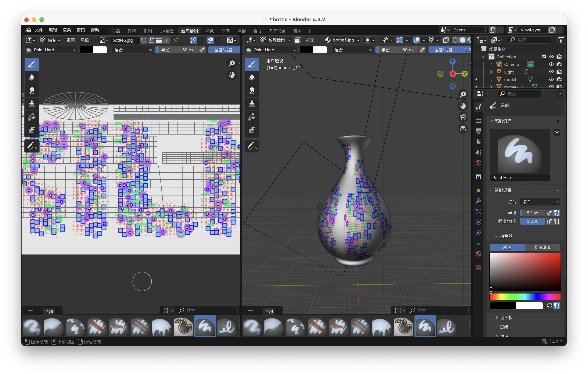Hide the Camera object in the outliner

[551, 64]
